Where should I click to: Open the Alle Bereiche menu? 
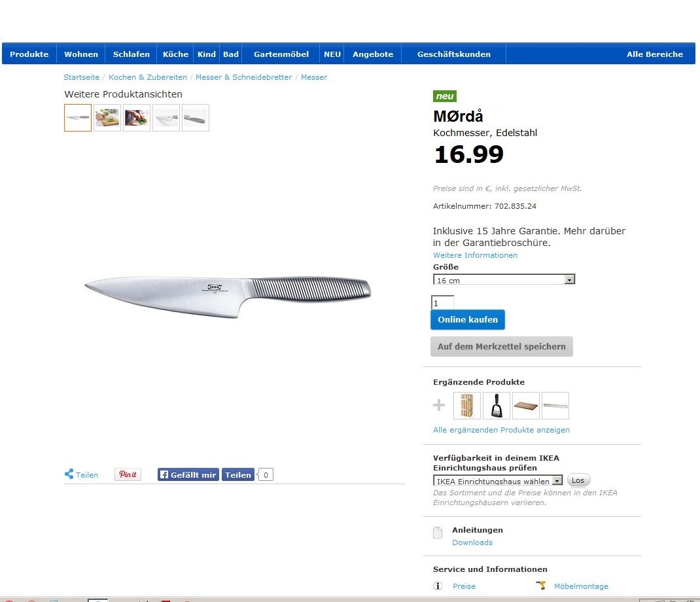click(x=654, y=54)
